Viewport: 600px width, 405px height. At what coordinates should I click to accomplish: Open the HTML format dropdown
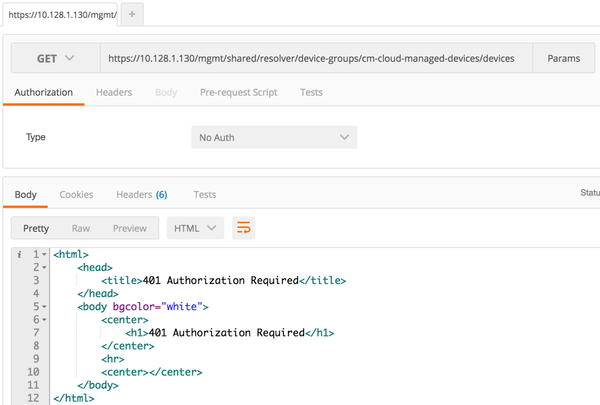[x=195, y=228]
